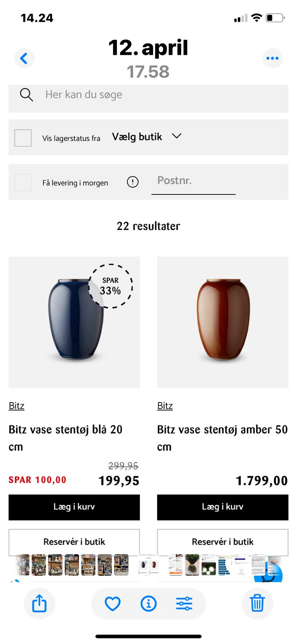This screenshot has height=644, width=297.
Task: Tap the share icon in bottom toolbar
Action: click(x=39, y=603)
